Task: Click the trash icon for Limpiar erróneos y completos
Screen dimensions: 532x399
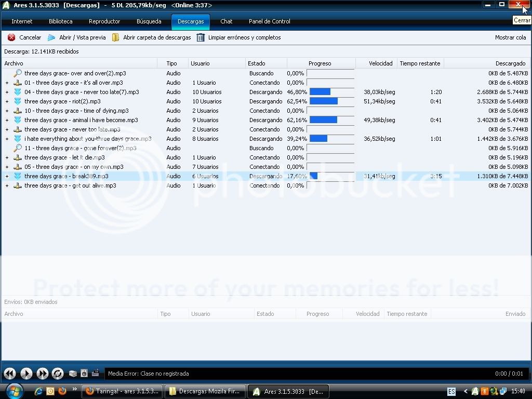Action: [201, 37]
